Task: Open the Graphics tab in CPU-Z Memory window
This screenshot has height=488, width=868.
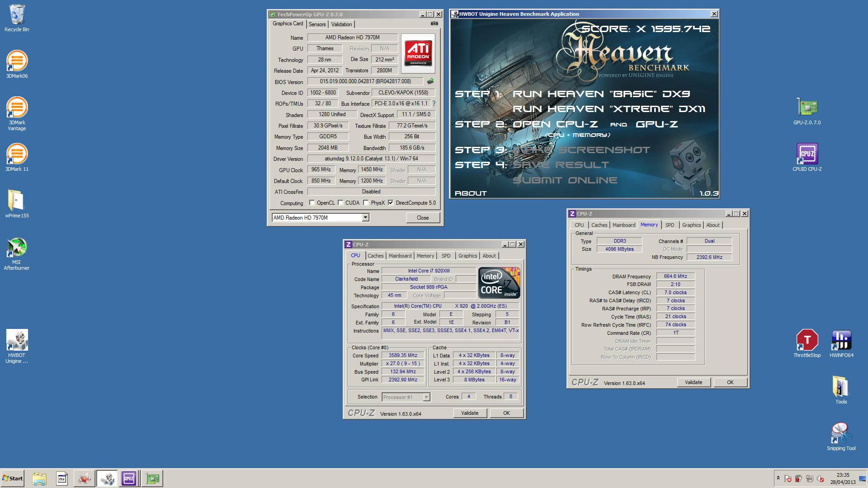Action: pos(691,225)
